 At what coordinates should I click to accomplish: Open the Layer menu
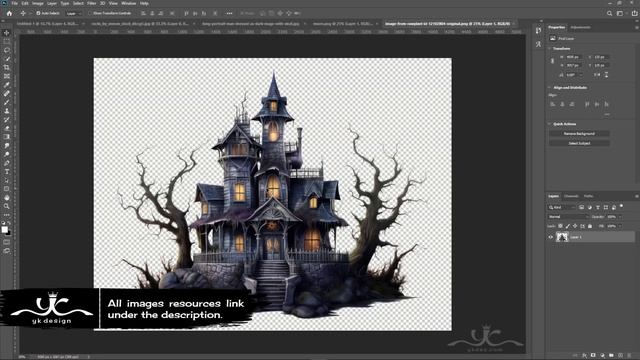tap(52, 3)
